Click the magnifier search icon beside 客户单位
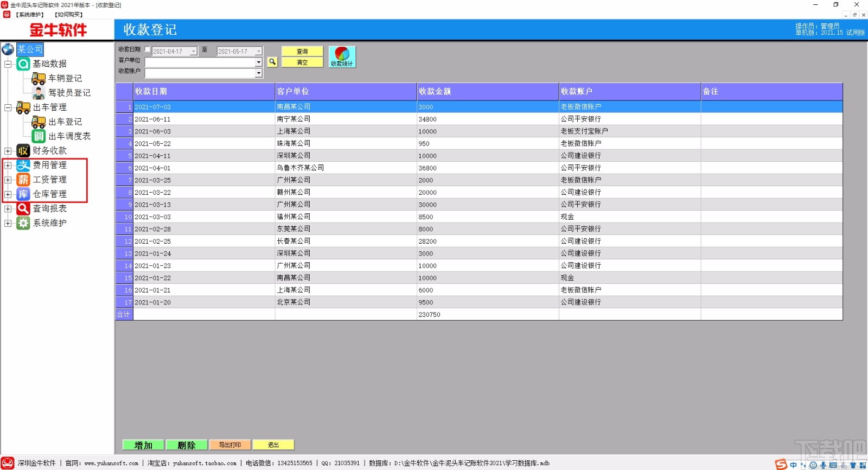The image size is (868, 470). click(x=272, y=62)
